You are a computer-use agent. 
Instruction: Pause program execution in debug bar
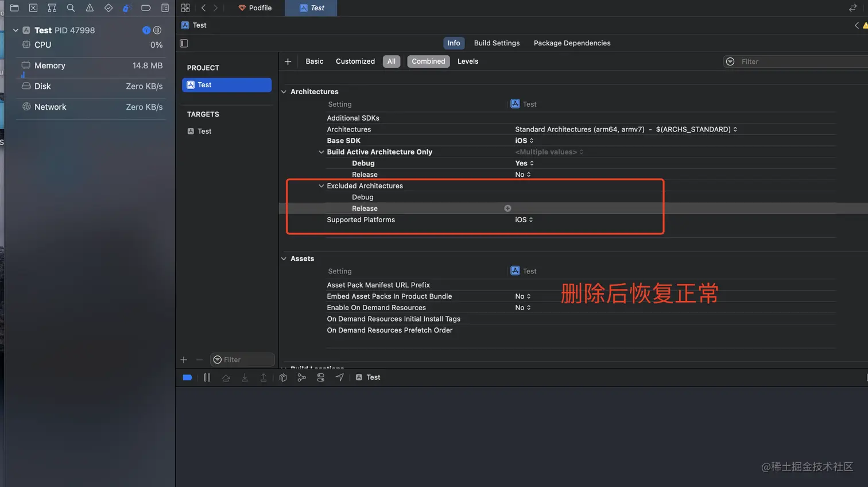click(x=207, y=377)
